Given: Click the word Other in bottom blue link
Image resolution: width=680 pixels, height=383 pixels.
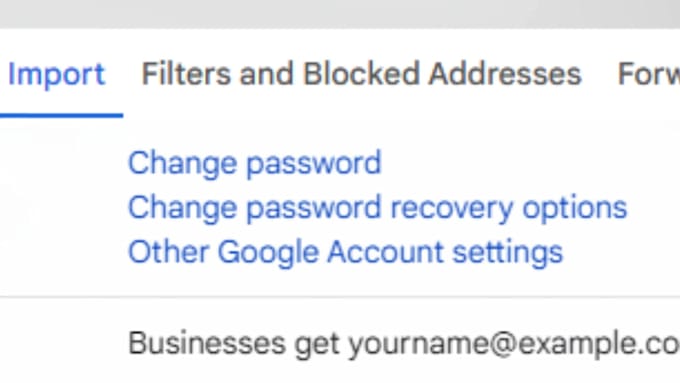Looking at the screenshot, I should point(168,252).
